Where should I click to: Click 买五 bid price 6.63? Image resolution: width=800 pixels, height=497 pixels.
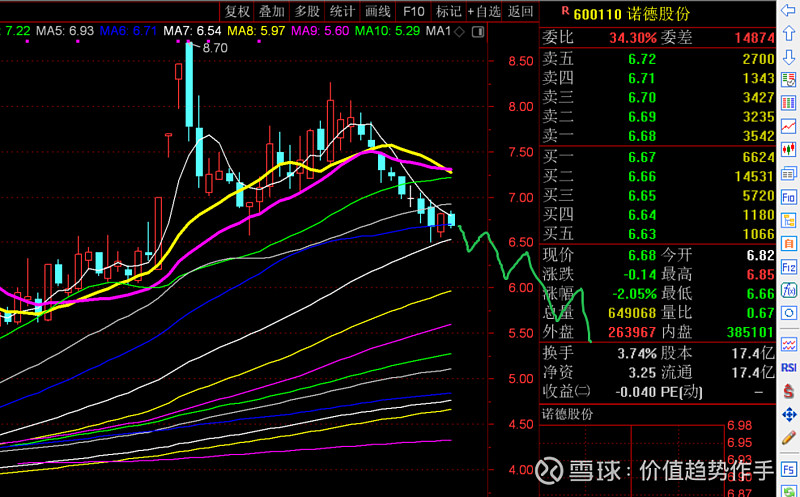coord(642,234)
